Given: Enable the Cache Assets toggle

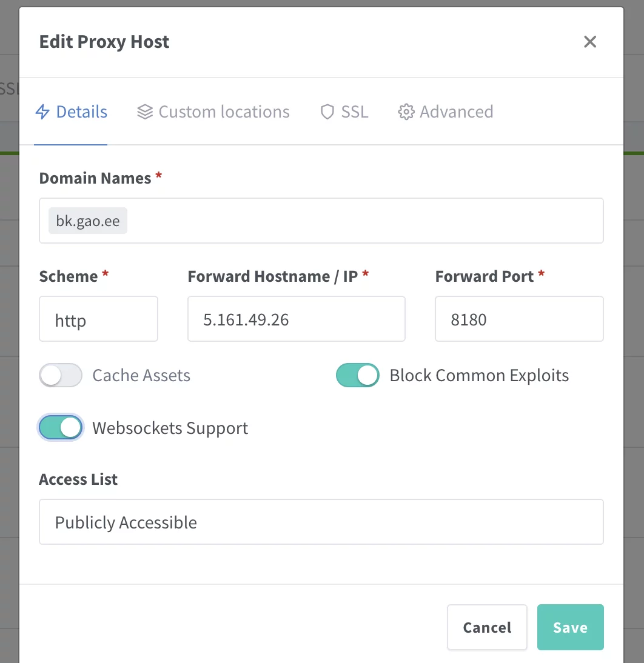Looking at the screenshot, I should click(x=61, y=376).
